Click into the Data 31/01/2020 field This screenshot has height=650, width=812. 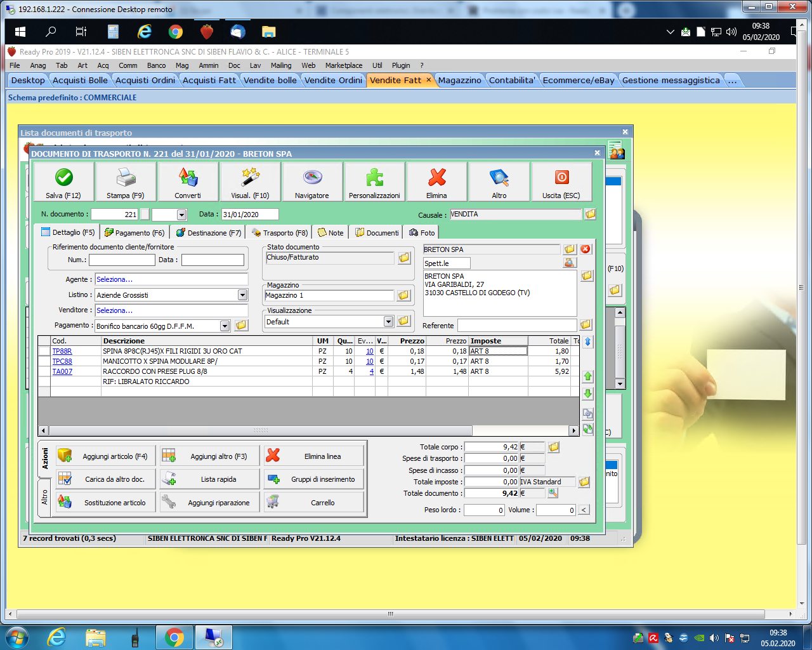point(249,215)
